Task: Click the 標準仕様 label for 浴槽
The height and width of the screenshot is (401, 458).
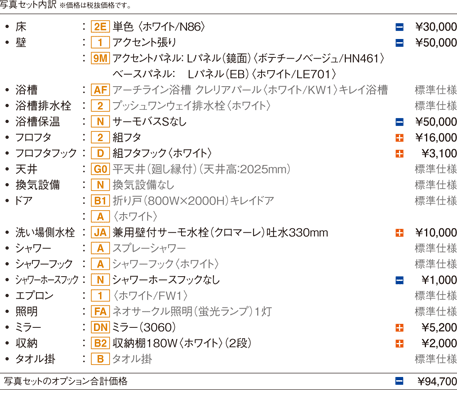Action: 436,90
